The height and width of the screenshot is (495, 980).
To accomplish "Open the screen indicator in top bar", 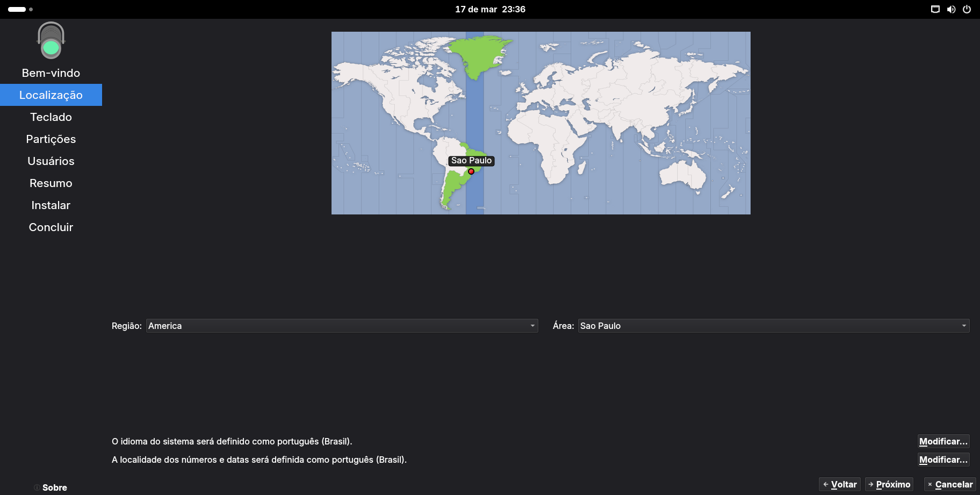I will [935, 9].
